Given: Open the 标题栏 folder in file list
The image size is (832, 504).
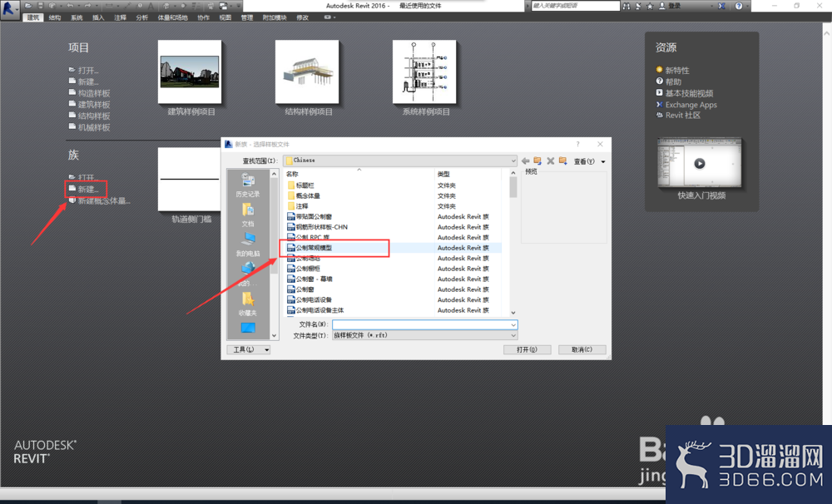Looking at the screenshot, I should [x=300, y=185].
